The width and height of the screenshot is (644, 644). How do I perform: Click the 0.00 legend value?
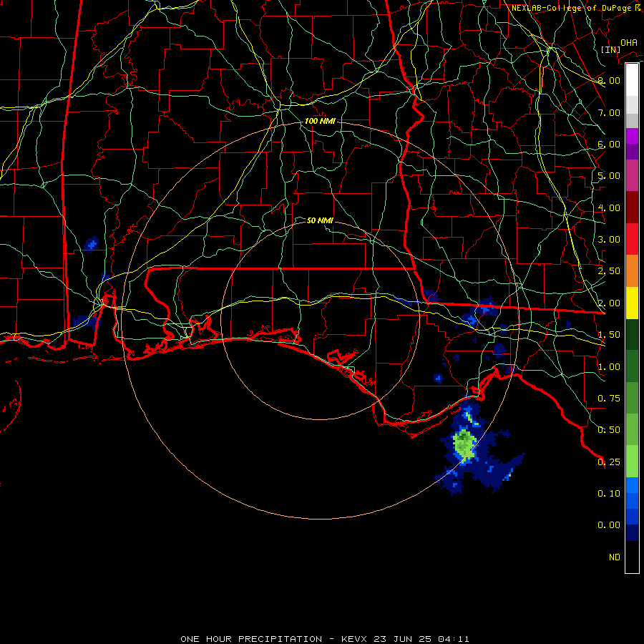pos(609,525)
